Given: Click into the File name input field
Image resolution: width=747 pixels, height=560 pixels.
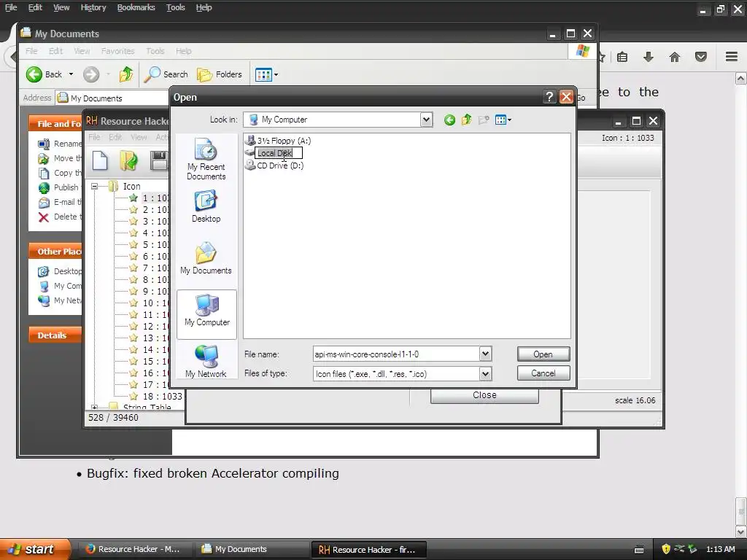Looking at the screenshot, I should [396, 354].
